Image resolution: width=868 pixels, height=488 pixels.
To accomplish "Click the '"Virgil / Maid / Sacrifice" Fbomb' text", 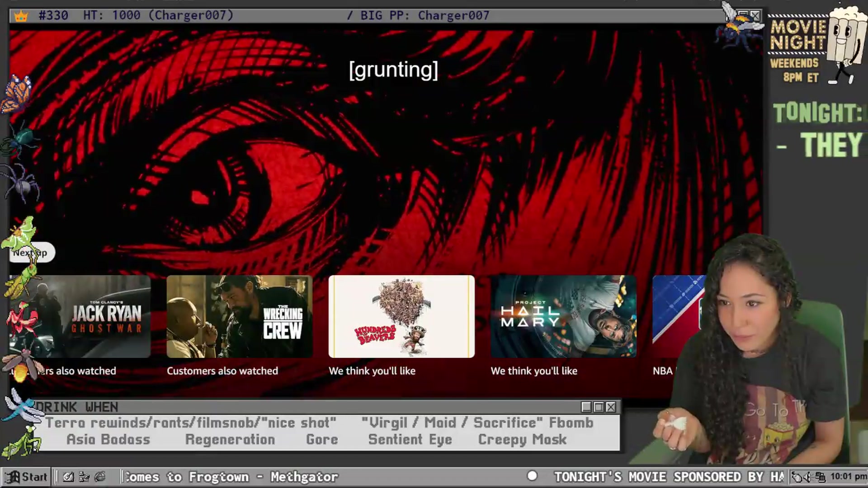I will point(477,423).
